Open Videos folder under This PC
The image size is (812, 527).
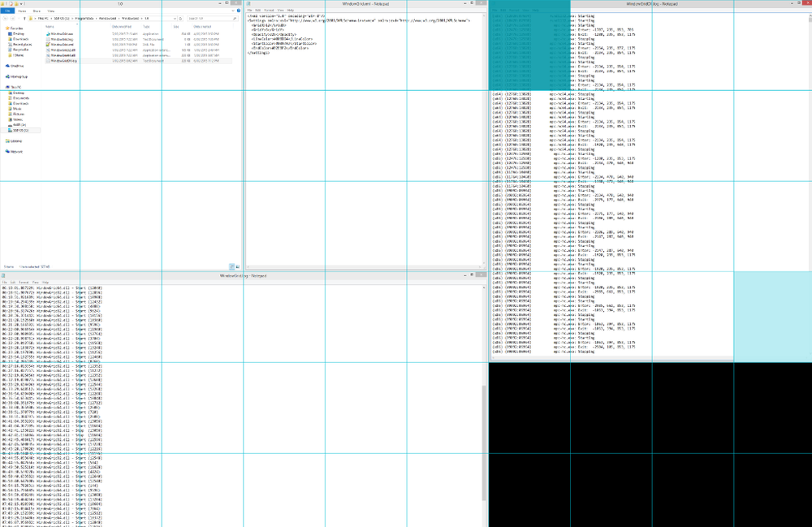pos(15,119)
